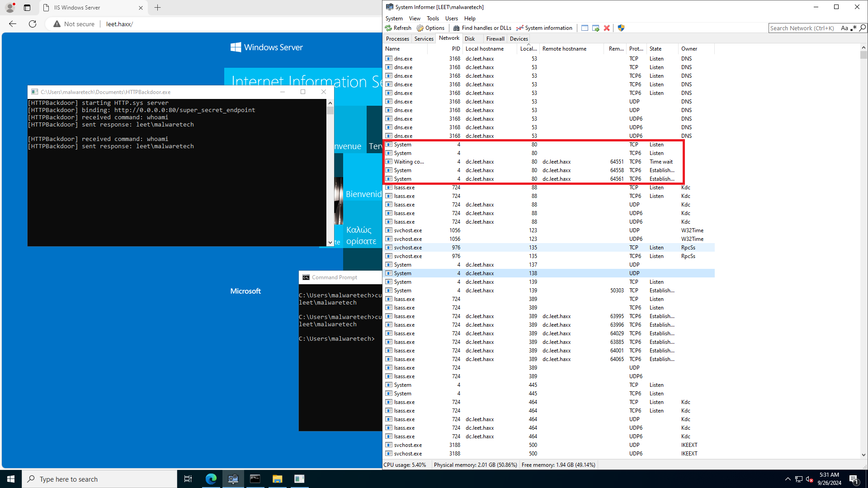This screenshot has height=488, width=868.
Task: Open the Help menu
Action: coord(470,19)
